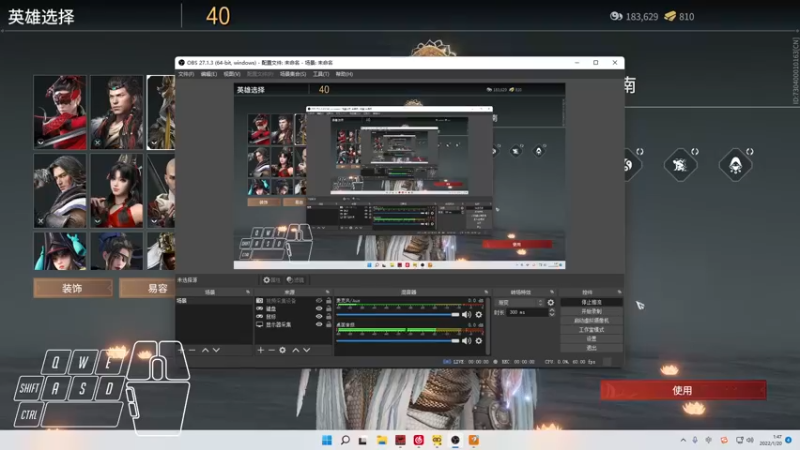The height and width of the screenshot is (450, 800).
Task: Toggle visibility of 鼠标 source
Action: pyautogui.click(x=319, y=316)
